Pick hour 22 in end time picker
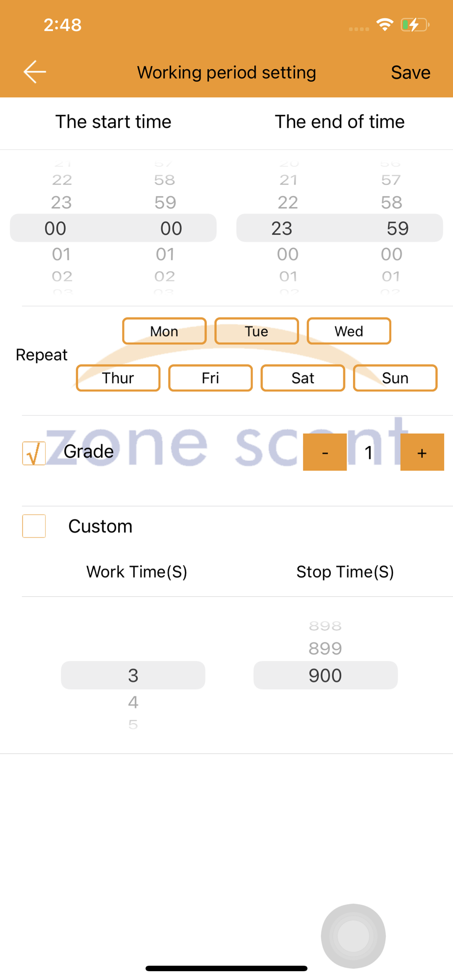This screenshot has height=980, width=453. pos(288,202)
